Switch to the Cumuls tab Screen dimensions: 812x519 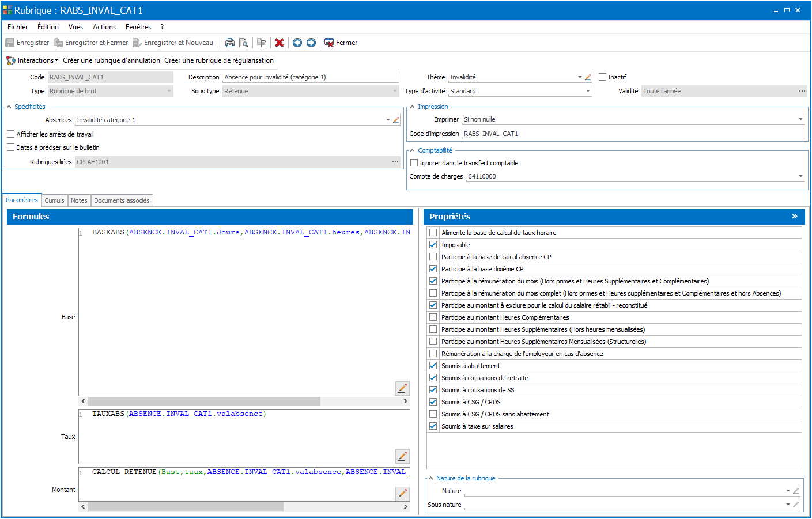pyautogui.click(x=55, y=200)
